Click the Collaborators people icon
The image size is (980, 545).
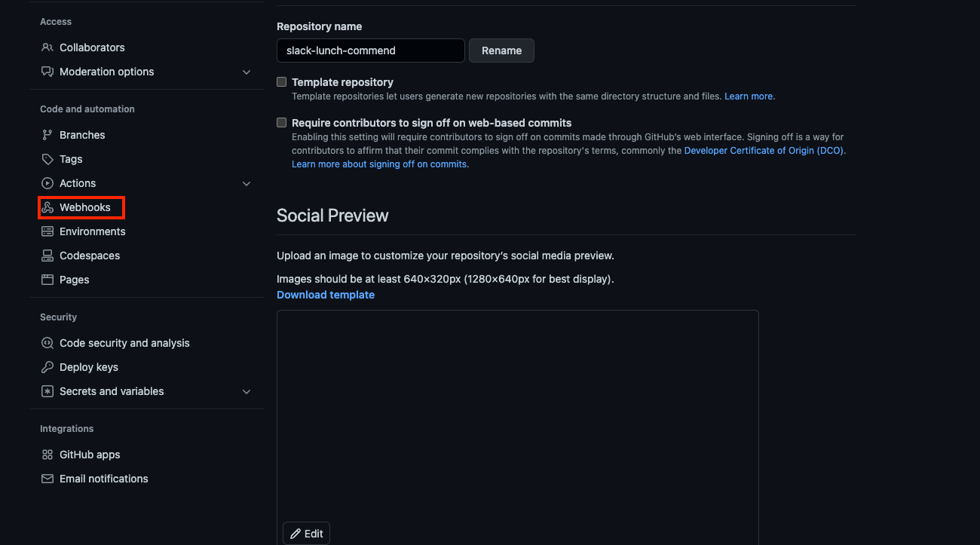tap(47, 47)
